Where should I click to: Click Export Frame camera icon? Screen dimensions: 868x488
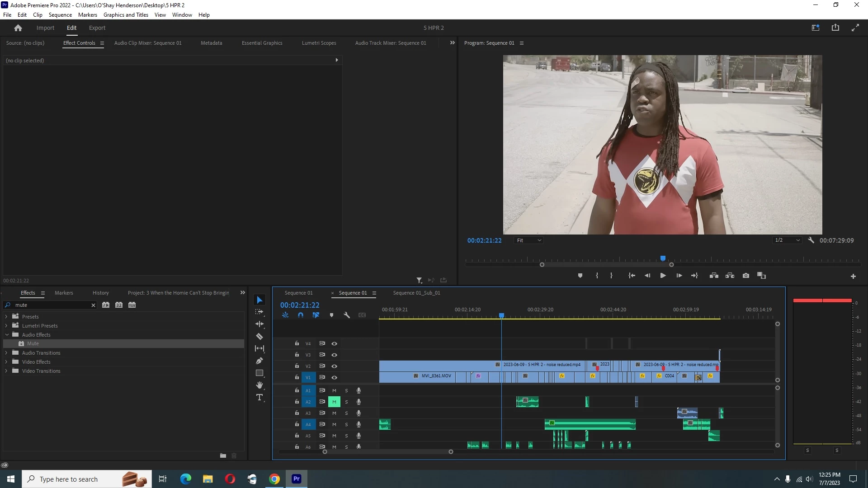(x=746, y=276)
